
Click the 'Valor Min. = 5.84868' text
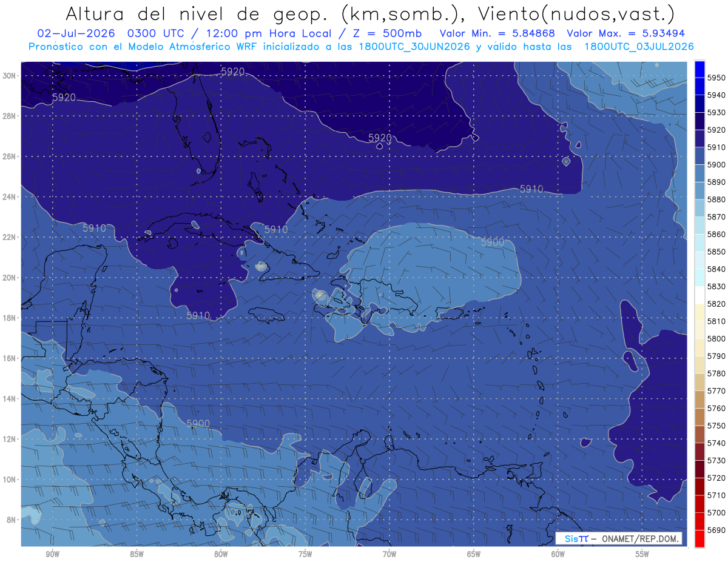pyautogui.click(x=497, y=33)
